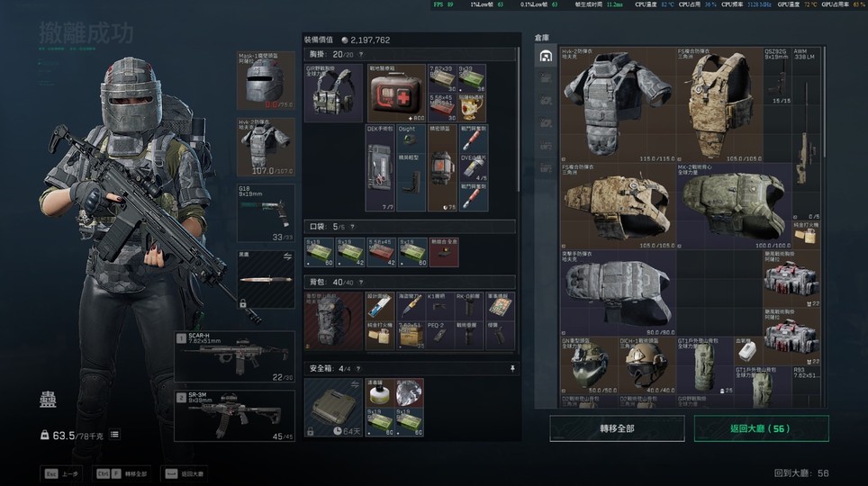The image size is (868, 486).
Task: Select the gas filter canister in the safe box
Action: tap(380, 392)
